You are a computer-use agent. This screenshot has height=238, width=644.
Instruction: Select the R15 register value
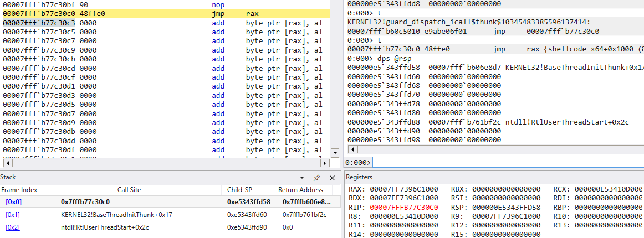click(506, 234)
